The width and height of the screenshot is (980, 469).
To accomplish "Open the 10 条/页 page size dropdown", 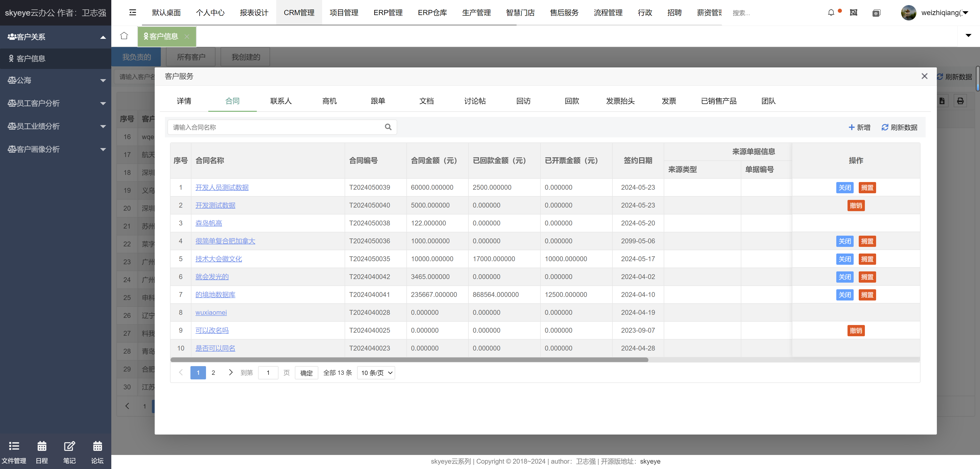I will 376,373.
